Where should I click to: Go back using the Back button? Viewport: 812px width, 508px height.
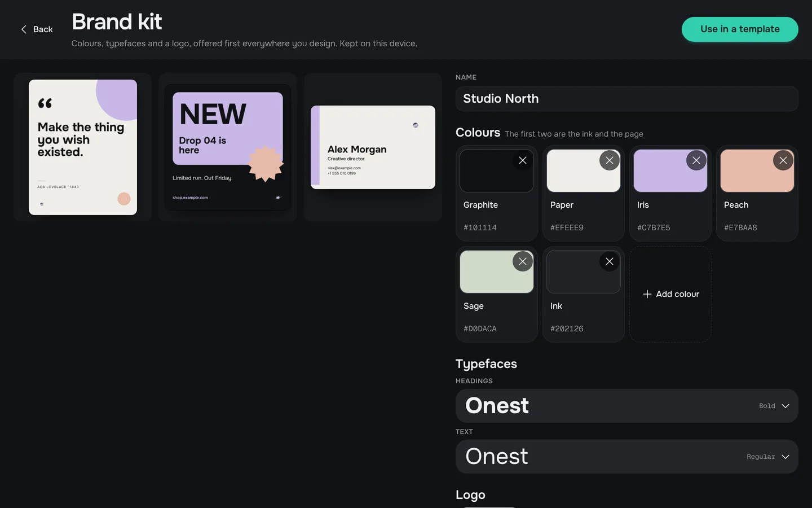click(37, 29)
